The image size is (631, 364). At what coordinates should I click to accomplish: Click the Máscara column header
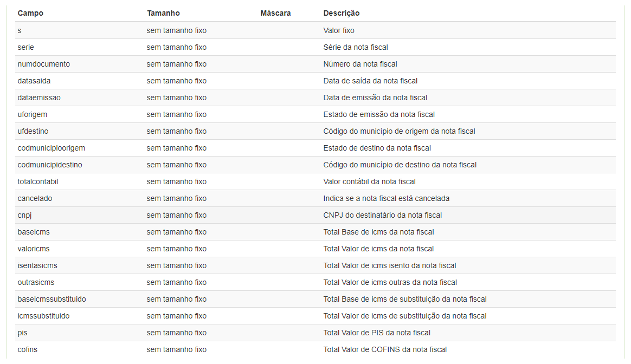pyautogui.click(x=275, y=13)
